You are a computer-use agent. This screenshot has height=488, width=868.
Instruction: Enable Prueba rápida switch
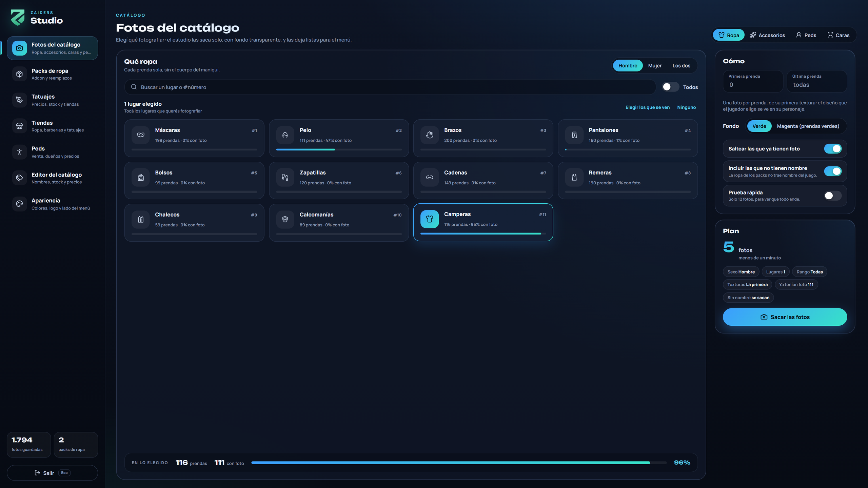click(x=833, y=196)
